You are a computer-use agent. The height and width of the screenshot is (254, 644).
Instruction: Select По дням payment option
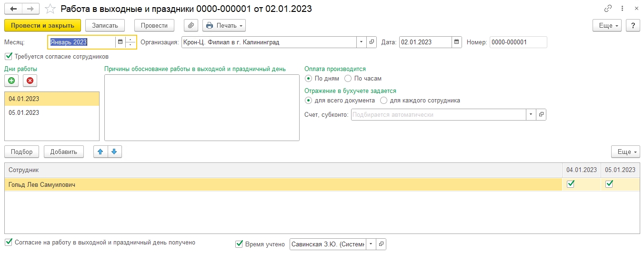308,79
